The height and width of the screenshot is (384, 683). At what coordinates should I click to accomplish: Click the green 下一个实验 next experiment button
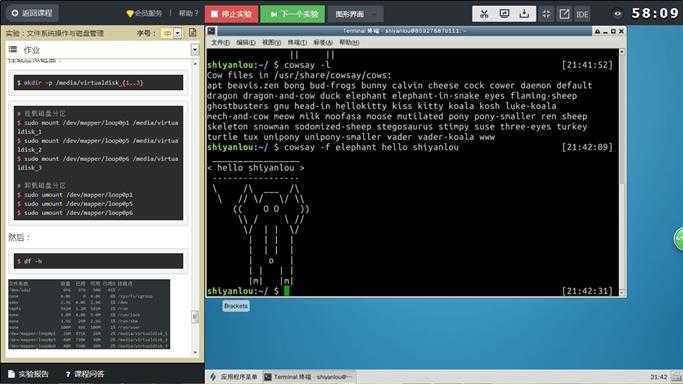coord(293,14)
